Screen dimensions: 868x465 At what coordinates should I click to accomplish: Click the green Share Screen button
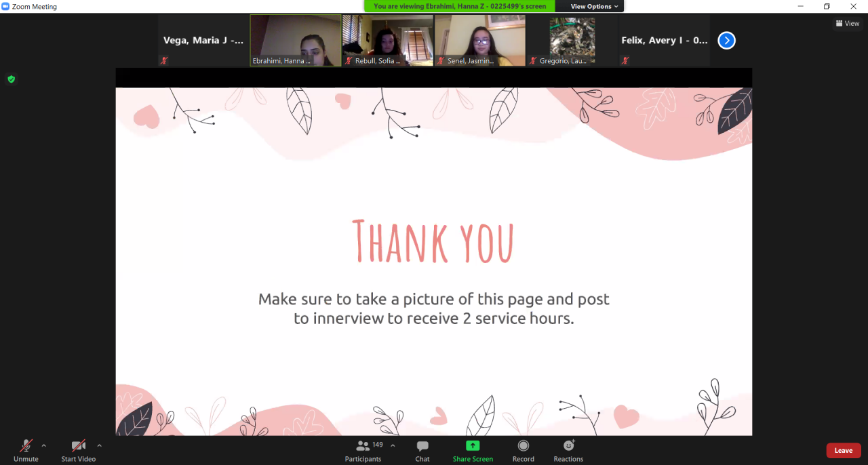click(473, 450)
